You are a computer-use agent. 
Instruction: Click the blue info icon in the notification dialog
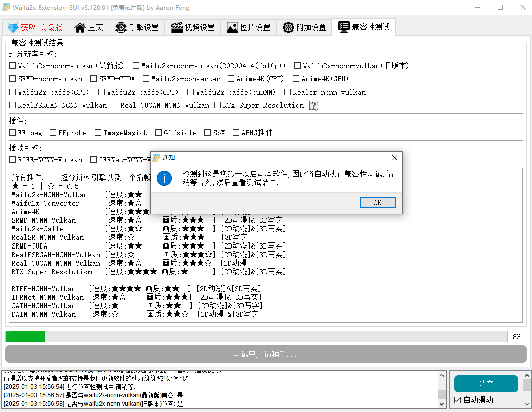point(164,178)
